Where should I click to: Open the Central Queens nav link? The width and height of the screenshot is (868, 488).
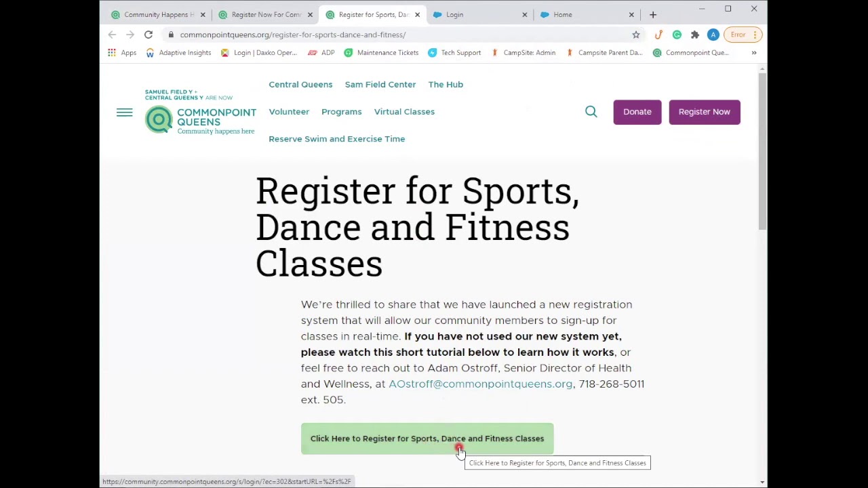300,85
